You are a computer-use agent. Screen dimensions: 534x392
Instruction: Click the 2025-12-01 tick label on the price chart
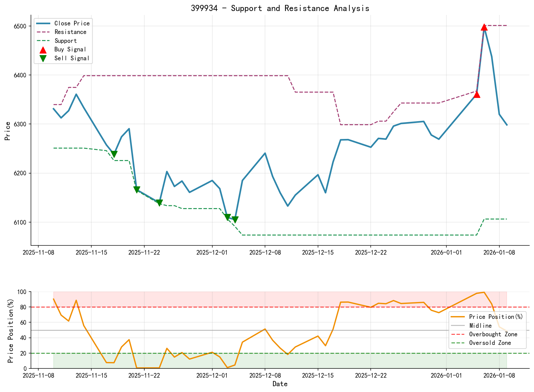coord(212,253)
